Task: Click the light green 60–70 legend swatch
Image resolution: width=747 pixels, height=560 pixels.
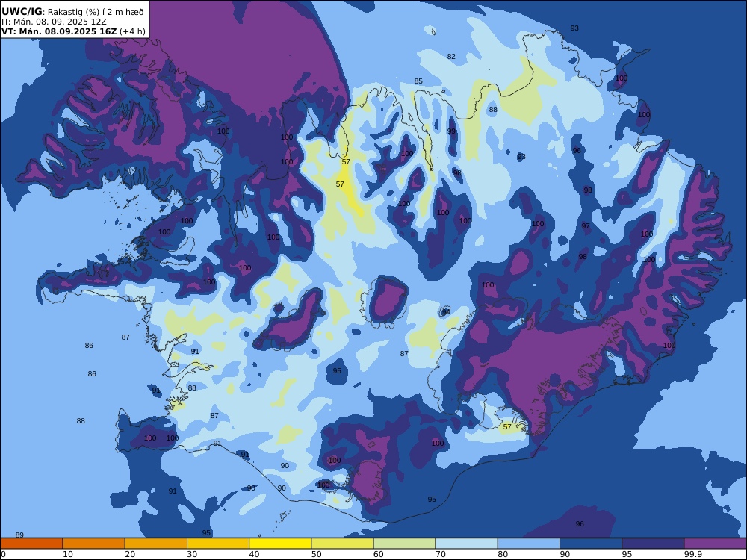Action: point(404,544)
